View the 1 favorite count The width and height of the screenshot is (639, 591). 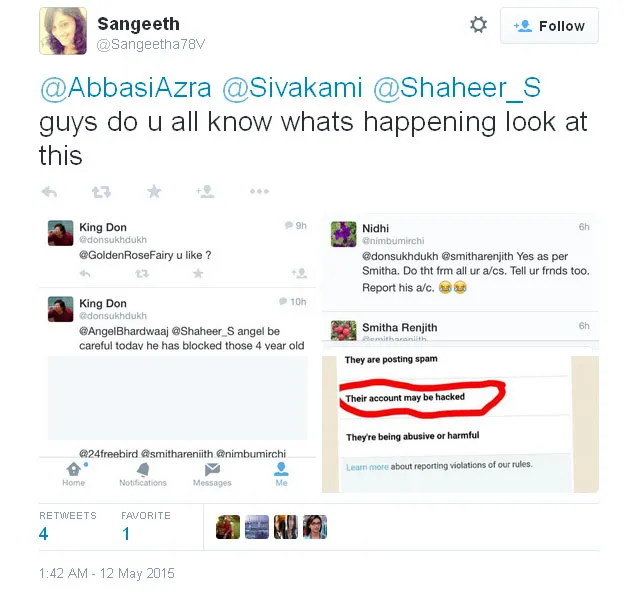126,534
